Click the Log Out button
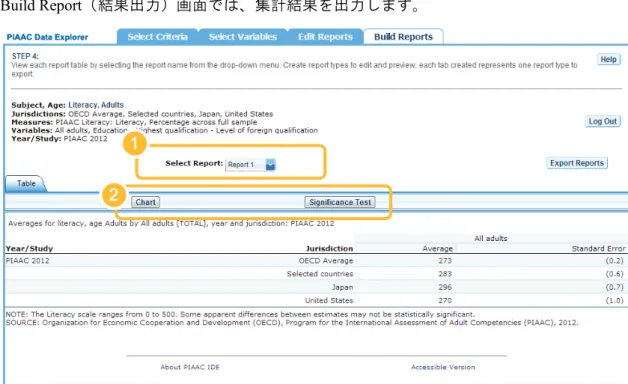Screen dimensions: 628x384 (x=602, y=121)
